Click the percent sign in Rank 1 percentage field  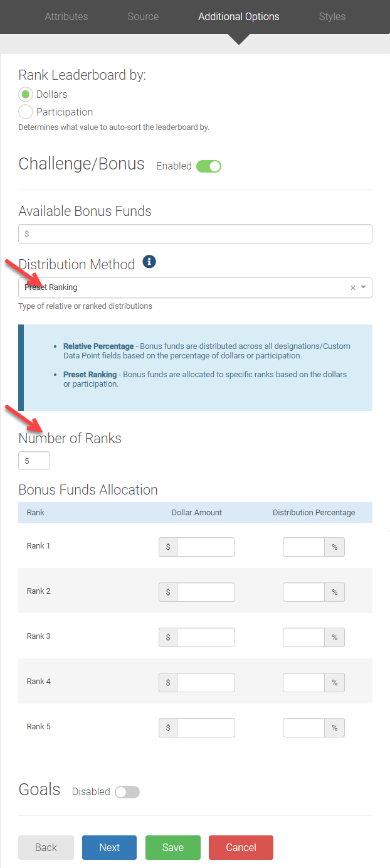335,547
